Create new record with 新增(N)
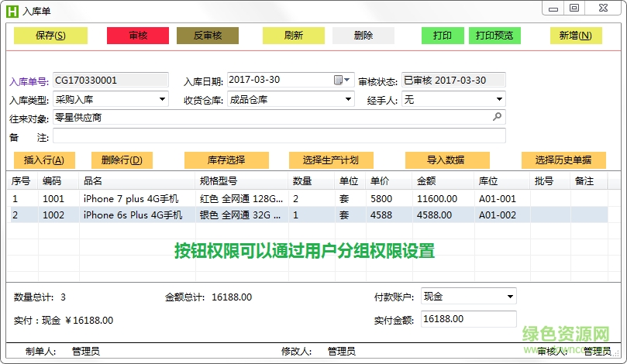This screenshot has width=627, height=364. tap(575, 36)
